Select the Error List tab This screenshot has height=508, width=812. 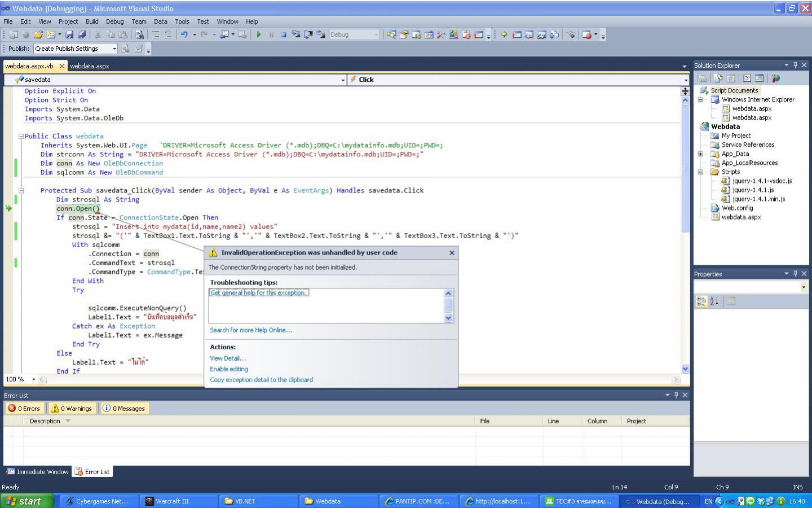click(92, 472)
